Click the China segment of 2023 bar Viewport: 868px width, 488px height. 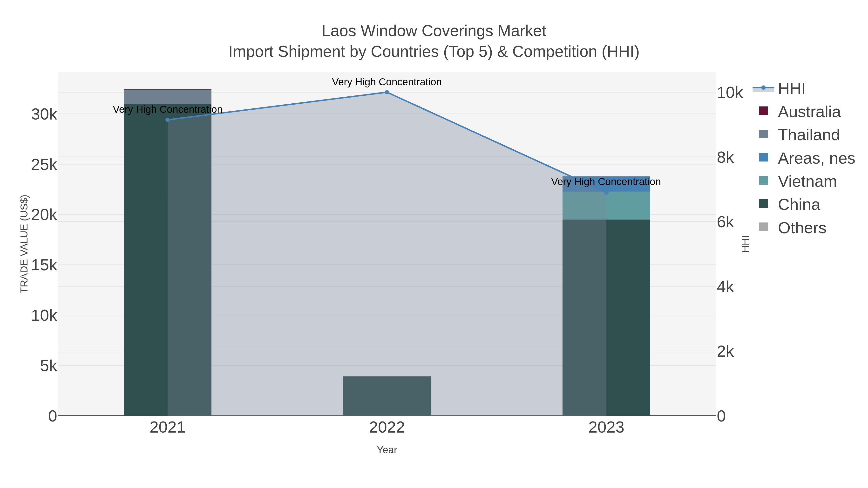606,318
